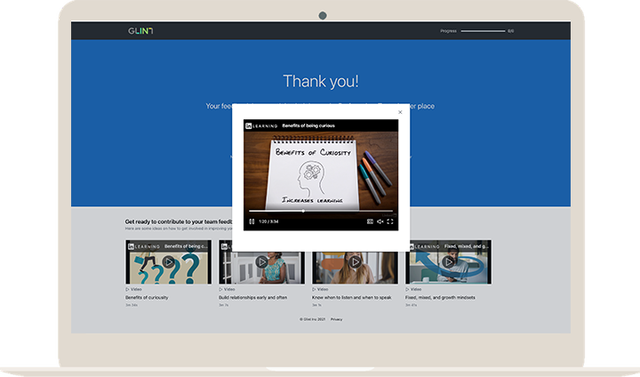This screenshot has height=377, width=640.
Task: Close the video popup with the X
Action: (x=400, y=112)
